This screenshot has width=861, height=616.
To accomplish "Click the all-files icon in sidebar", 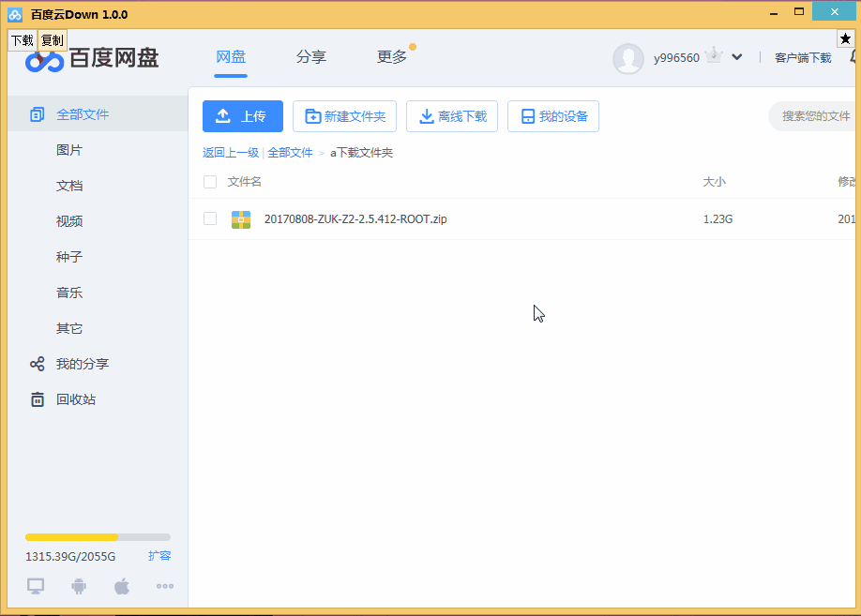I will (x=37, y=114).
